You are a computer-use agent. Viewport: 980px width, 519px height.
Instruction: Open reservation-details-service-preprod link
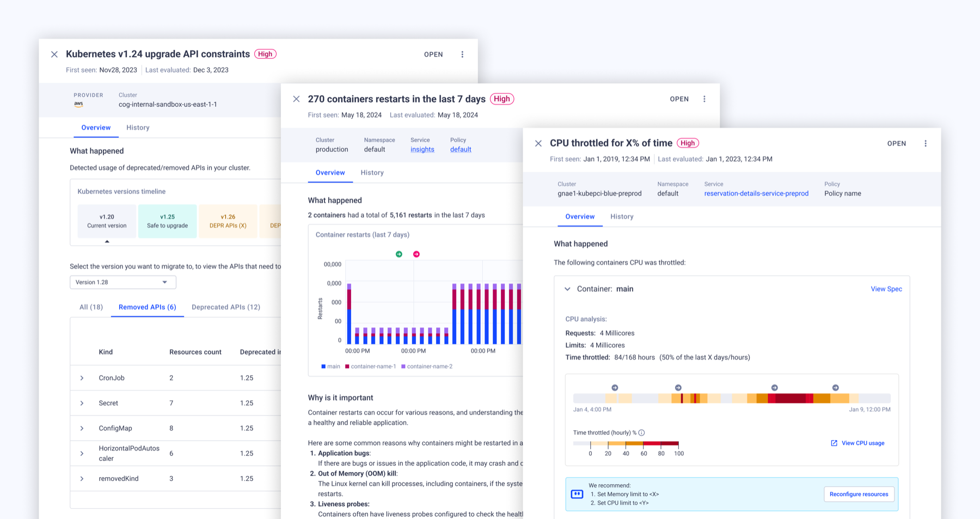[x=756, y=194]
